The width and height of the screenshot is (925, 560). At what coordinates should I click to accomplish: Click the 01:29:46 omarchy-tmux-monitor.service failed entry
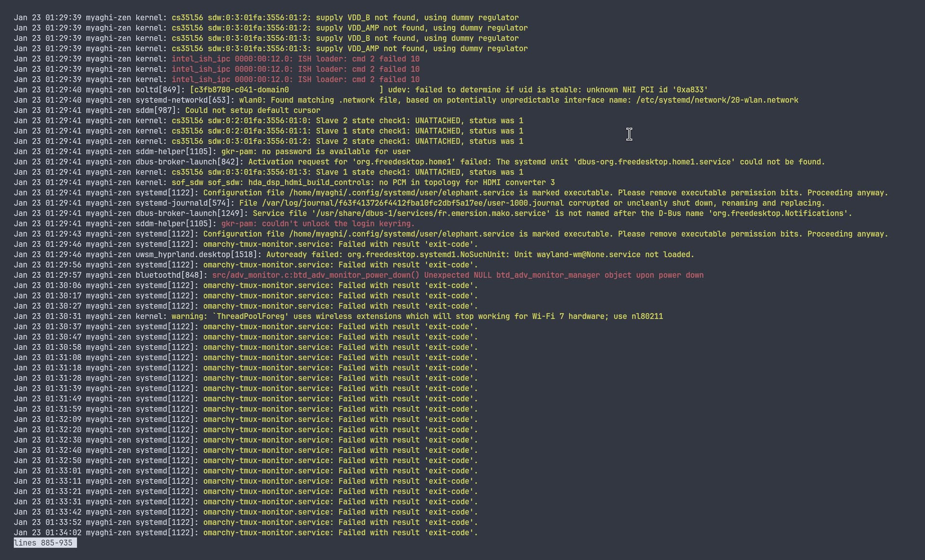pos(340,244)
